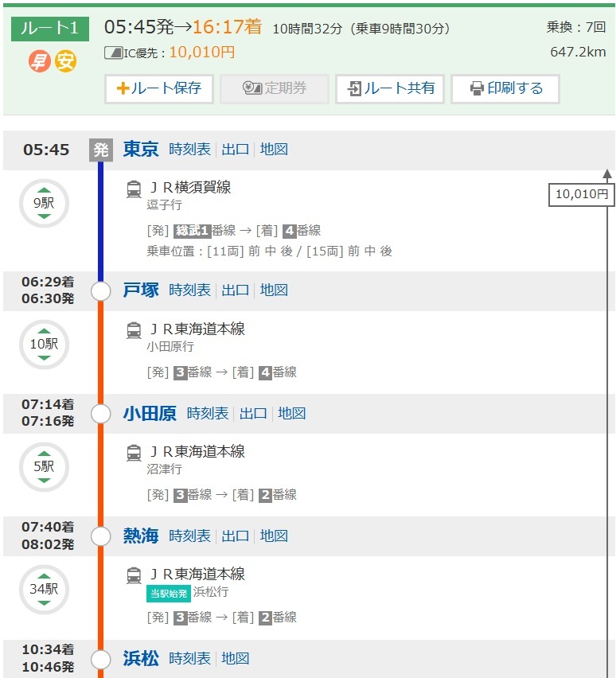Expand the 10駅 intermediate stations

[44, 345]
